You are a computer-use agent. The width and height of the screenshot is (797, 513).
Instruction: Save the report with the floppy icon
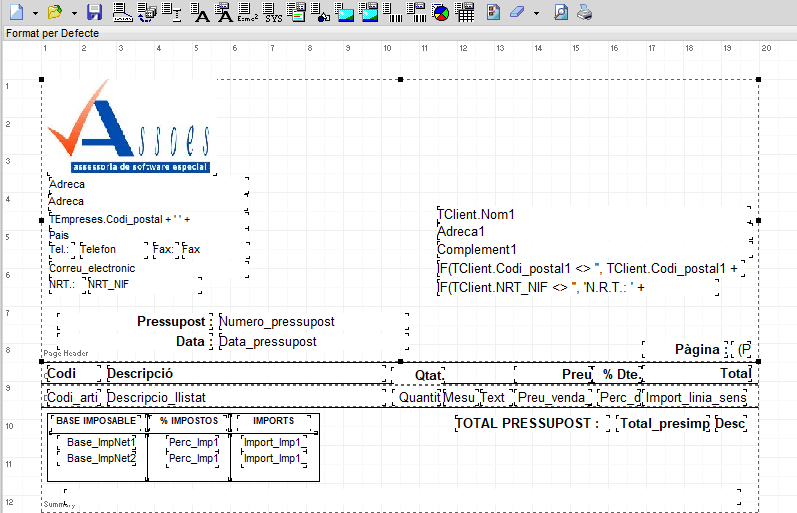95,12
